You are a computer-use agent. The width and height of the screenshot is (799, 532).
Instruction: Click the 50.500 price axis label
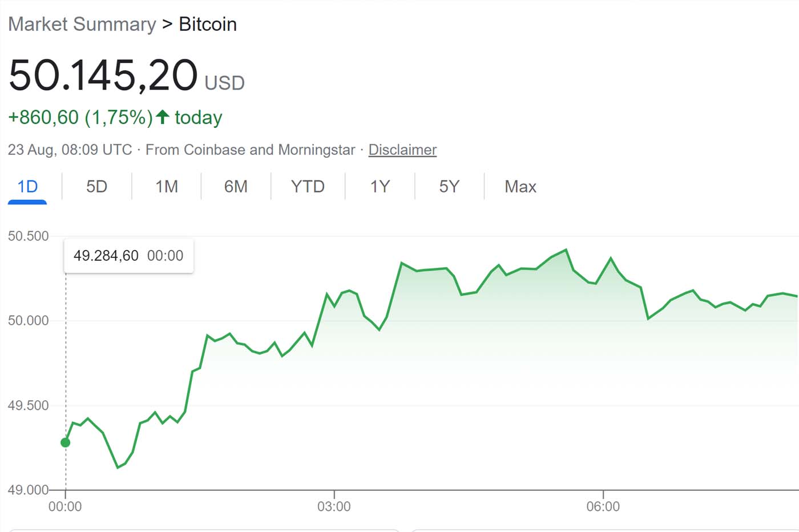[29, 236]
